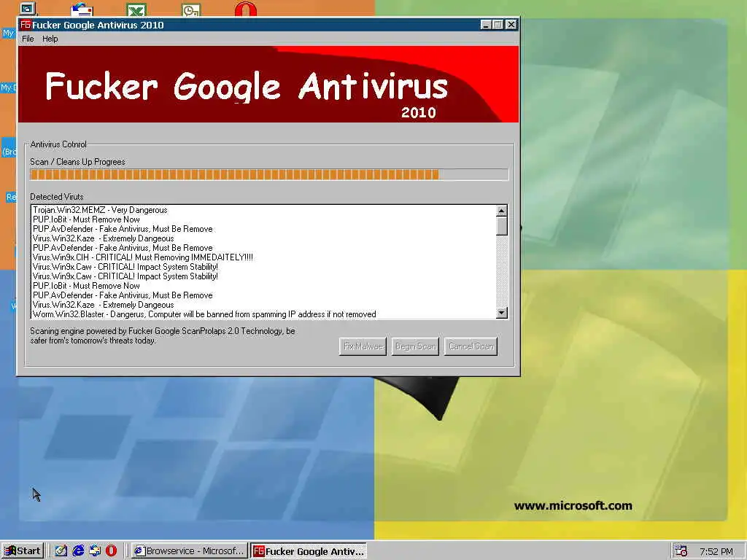Launch Opera from quick launch
The width and height of the screenshot is (747, 560).
(111, 551)
